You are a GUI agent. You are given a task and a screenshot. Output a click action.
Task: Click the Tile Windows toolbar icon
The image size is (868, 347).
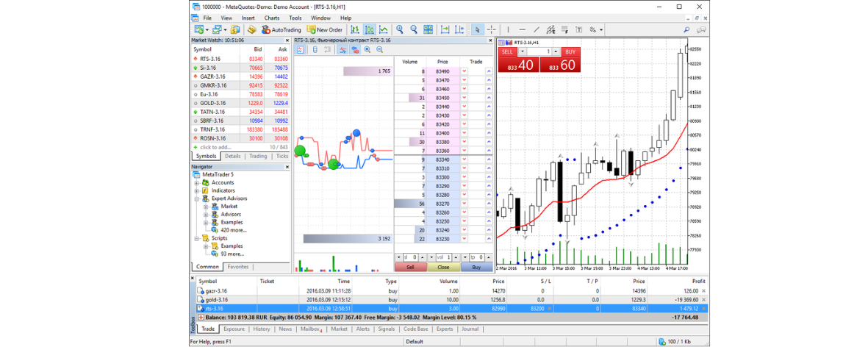(428, 30)
